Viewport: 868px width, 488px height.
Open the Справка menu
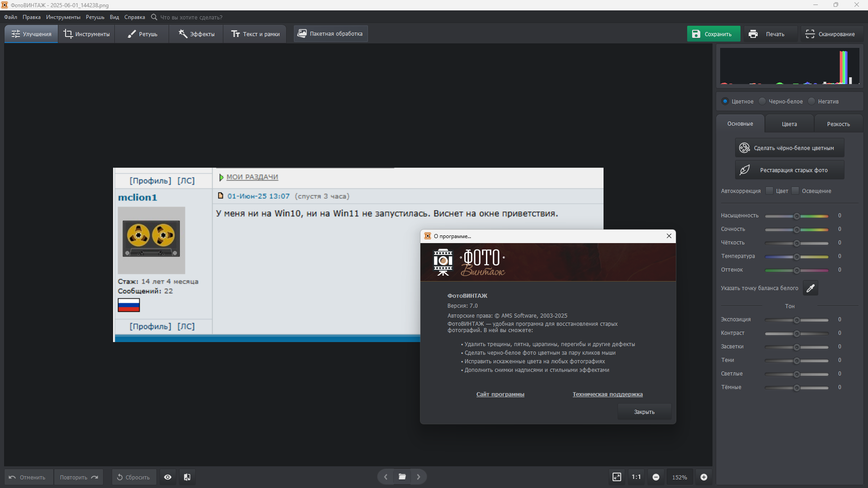(135, 17)
